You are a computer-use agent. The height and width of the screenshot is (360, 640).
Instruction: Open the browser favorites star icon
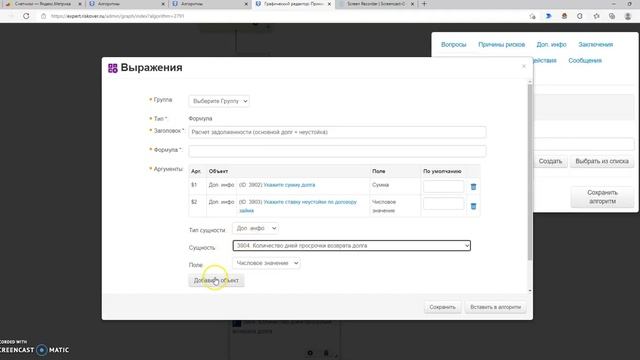pos(596,16)
